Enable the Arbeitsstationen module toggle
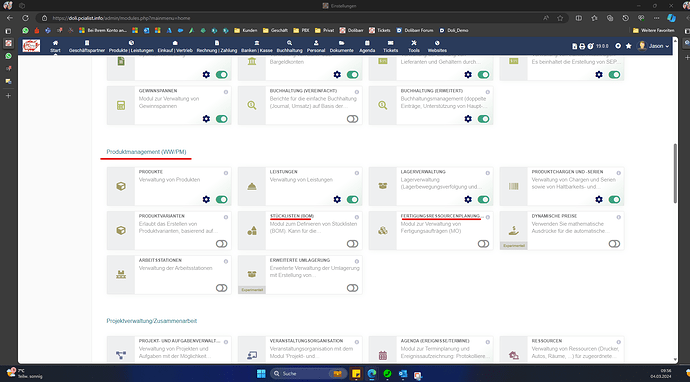The image size is (690, 382). 222,288
